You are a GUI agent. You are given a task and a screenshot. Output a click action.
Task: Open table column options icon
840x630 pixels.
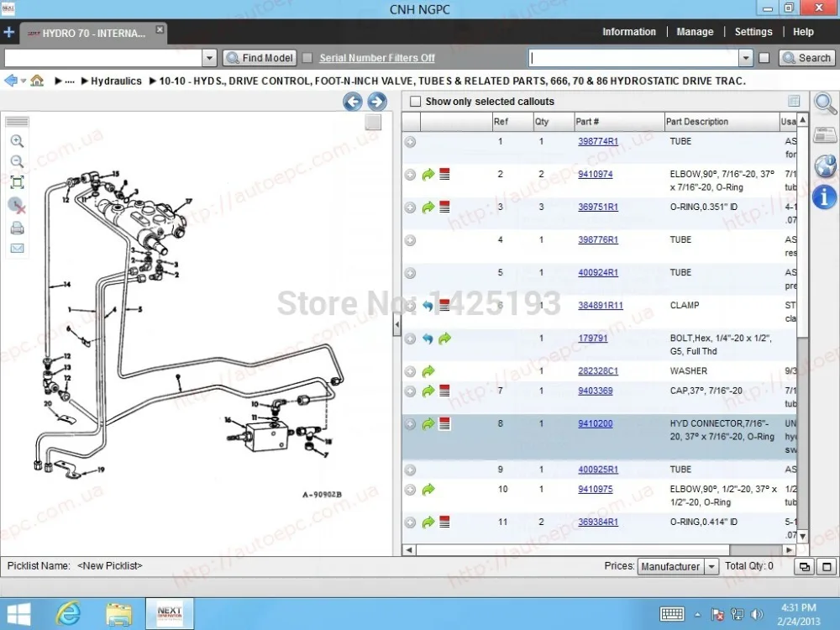(794, 101)
